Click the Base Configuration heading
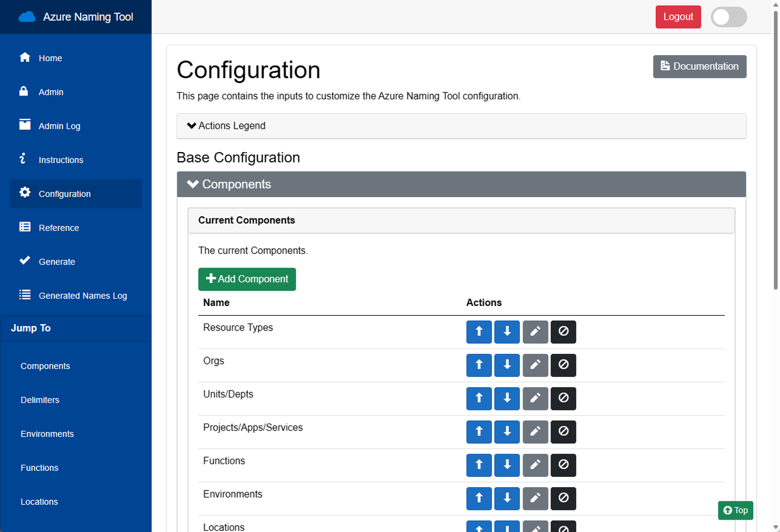The image size is (780, 532). pos(239,157)
